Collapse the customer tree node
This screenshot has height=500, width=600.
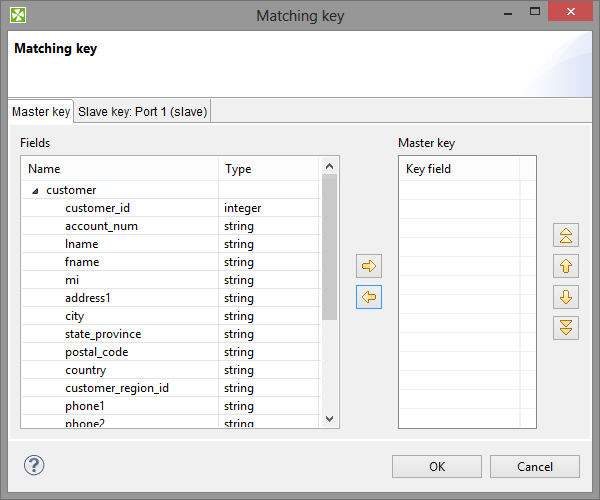[x=35, y=190]
